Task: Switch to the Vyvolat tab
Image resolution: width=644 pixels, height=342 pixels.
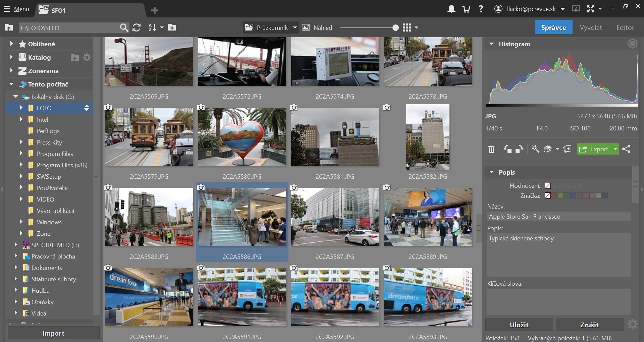Action: pyautogui.click(x=591, y=28)
